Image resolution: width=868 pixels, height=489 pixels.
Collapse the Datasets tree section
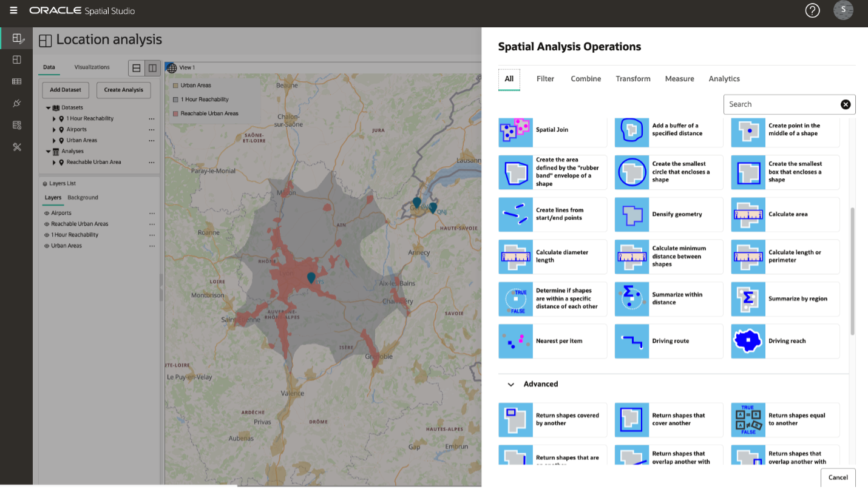pos(47,107)
